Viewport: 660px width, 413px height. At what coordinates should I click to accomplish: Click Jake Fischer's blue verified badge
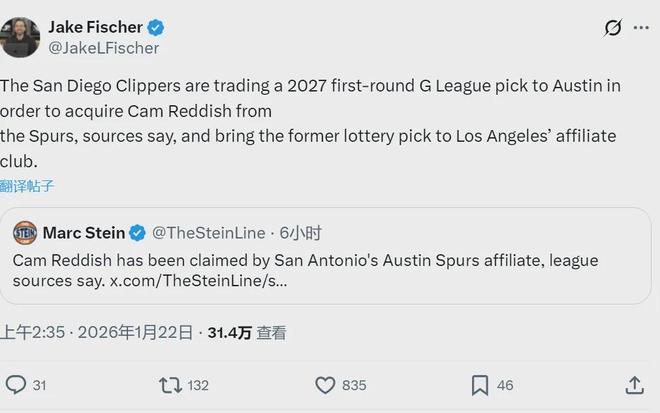point(156,27)
